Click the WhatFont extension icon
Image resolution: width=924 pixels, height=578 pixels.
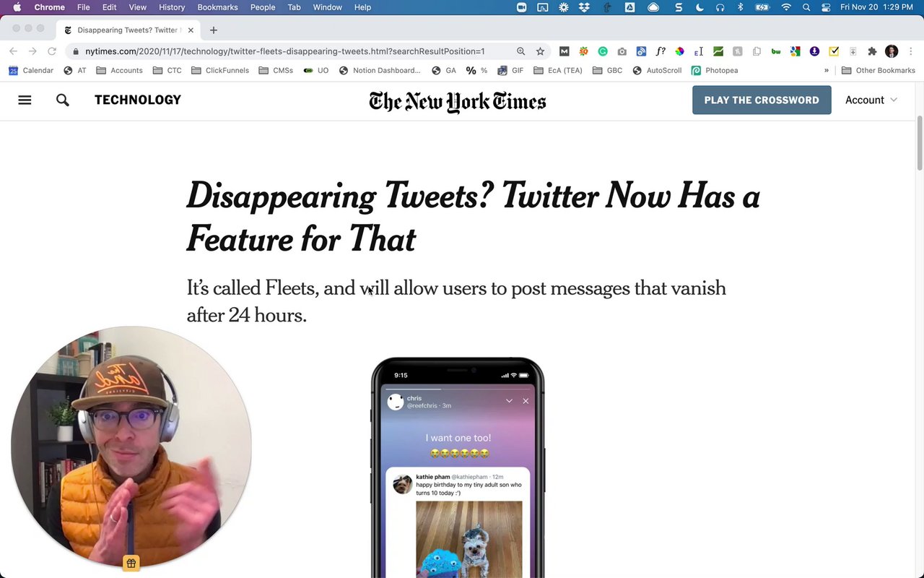(661, 51)
